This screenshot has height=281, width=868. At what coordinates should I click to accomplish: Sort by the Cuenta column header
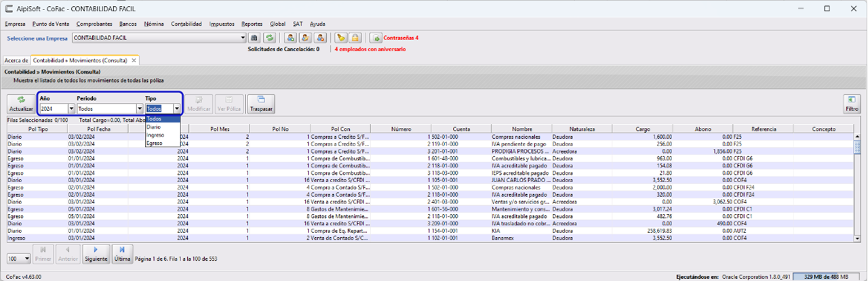tap(461, 129)
